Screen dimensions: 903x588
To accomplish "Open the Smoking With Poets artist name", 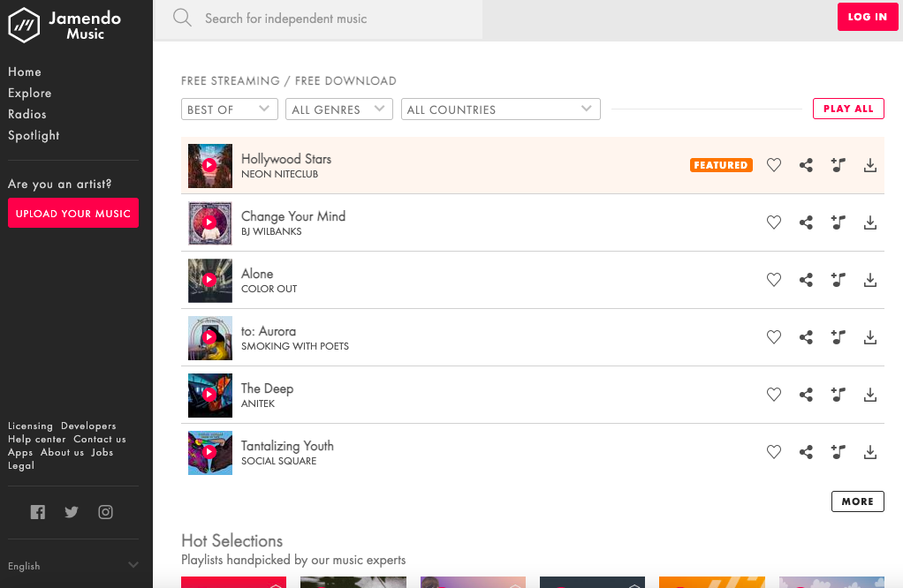I will [x=295, y=346].
